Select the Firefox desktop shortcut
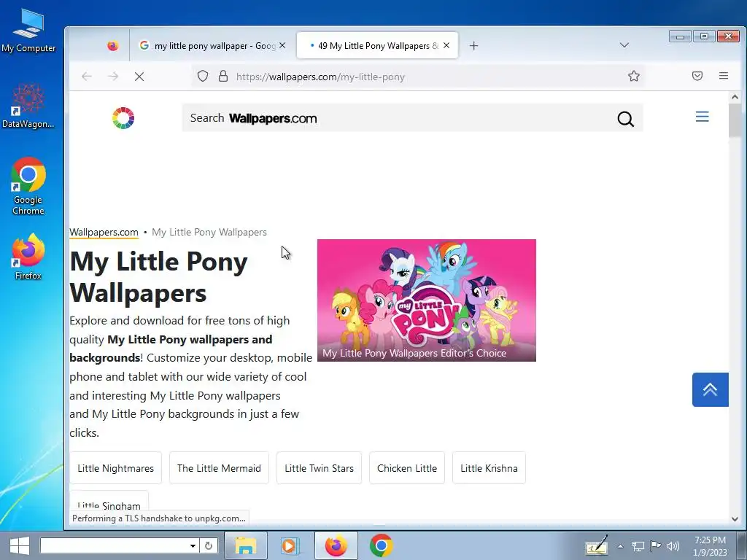747x560 pixels. [x=28, y=256]
